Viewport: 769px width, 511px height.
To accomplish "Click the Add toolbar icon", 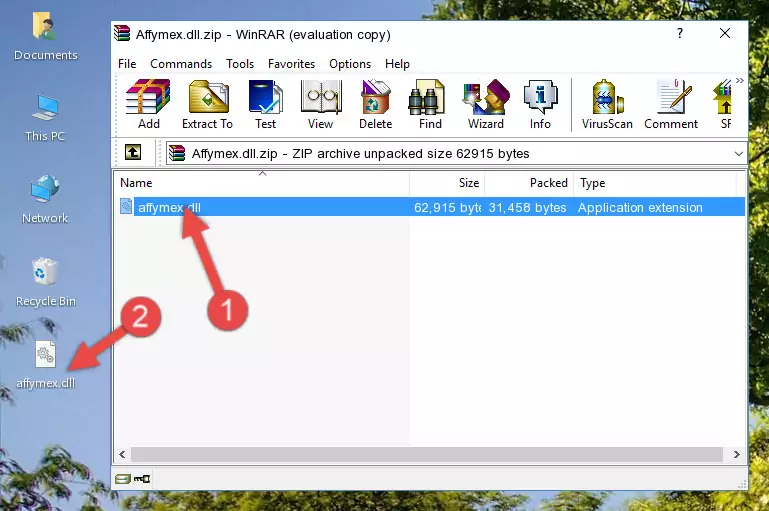I will click(148, 104).
